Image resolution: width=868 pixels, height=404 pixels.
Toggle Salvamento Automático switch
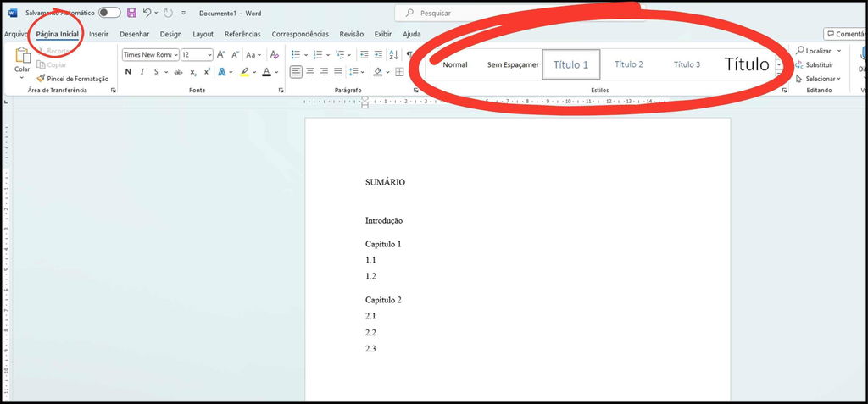coord(109,13)
